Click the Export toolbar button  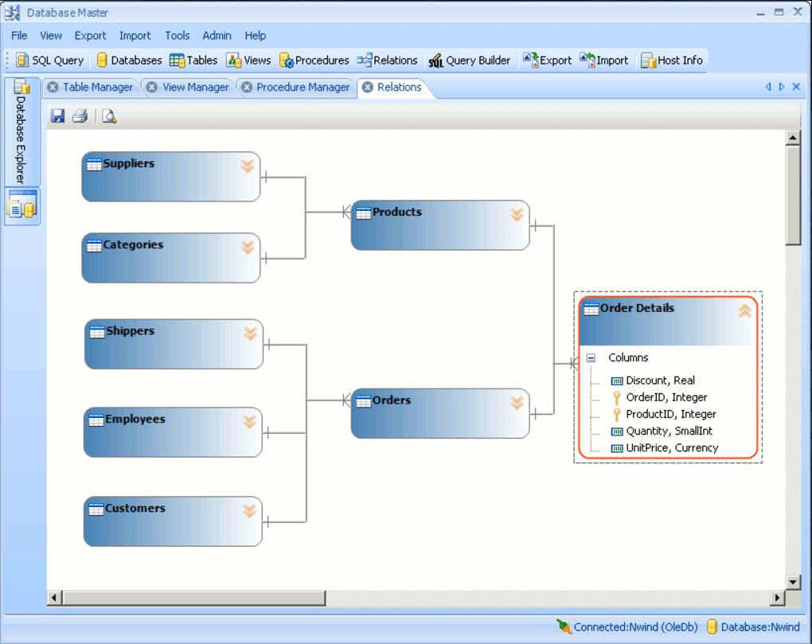point(548,60)
